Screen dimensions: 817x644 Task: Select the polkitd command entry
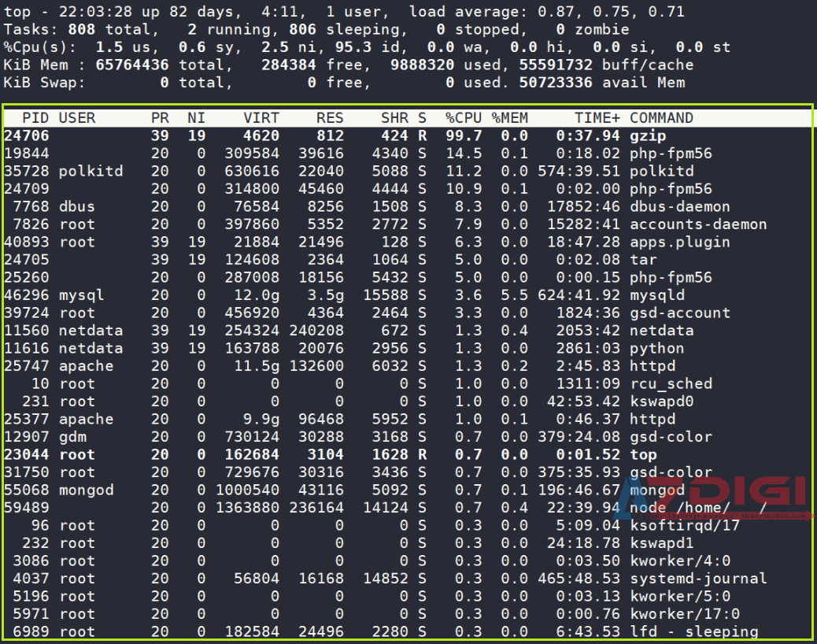(x=661, y=171)
